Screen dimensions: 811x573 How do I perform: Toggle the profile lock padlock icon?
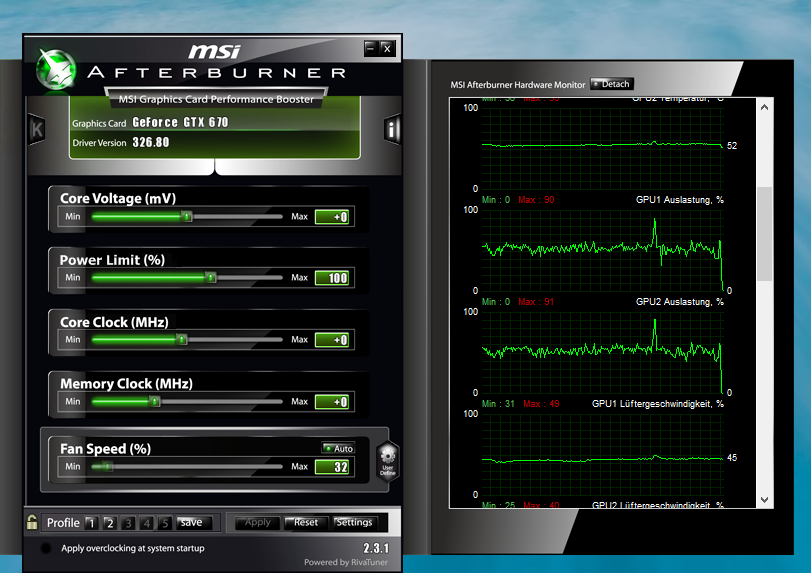tap(32, 522)
